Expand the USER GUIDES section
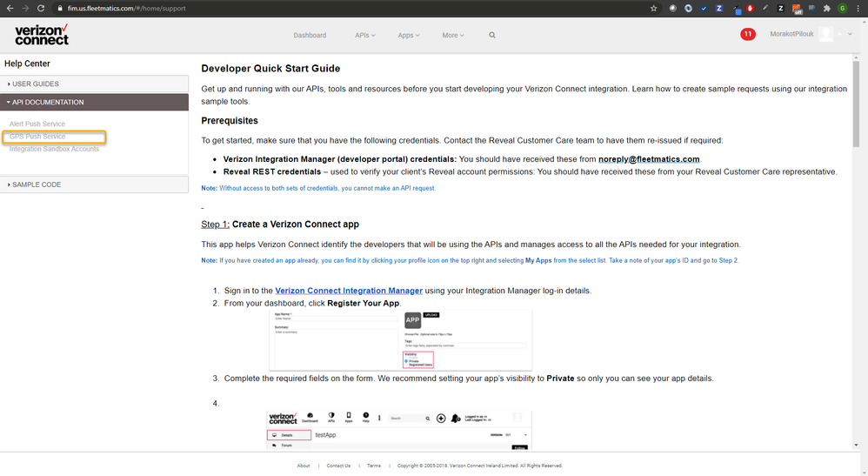Image resolution: width=868 pixels, height=476 pixels. pyautogui.click(x=94, y=84)
